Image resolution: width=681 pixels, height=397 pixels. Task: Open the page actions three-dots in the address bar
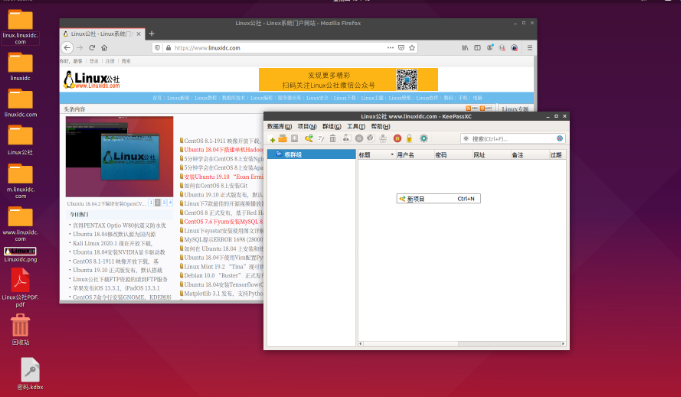tap(390, 48)
